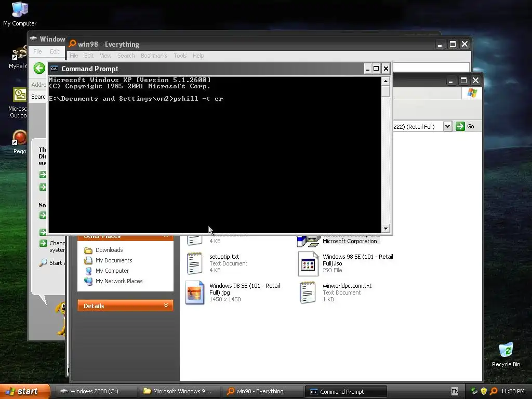This screenshot has height=399, width=532.
Task: Open the Tools menu in Everything
Action: (x=180, y=56)
